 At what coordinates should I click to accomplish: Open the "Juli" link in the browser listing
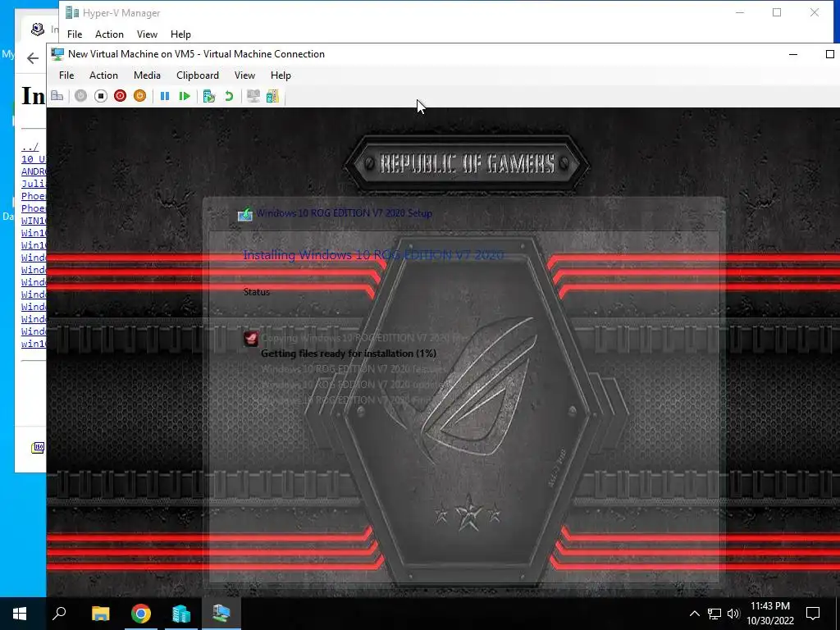pos(33,184)
